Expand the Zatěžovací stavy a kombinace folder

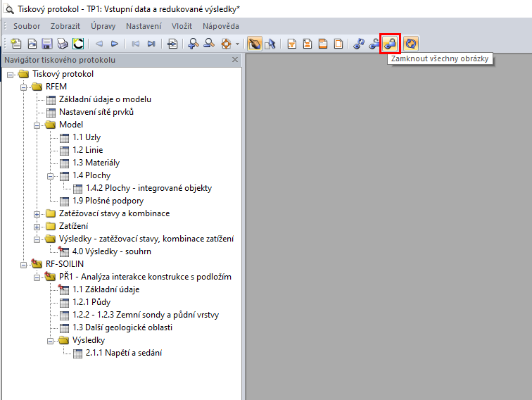coord(37,214)
